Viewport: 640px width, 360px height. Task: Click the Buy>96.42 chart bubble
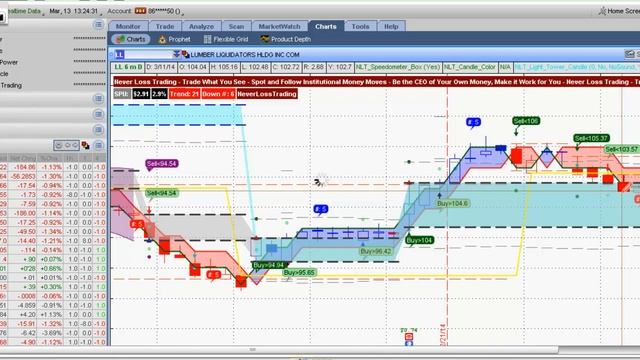click(x=376, y=251)
